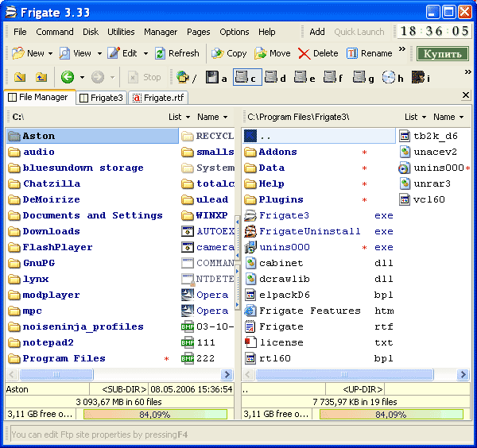Viewport: 477px width, 448px height.
Task: Select Documents and Settings folder
Action: pyautogui.click(x=91, y=215)
